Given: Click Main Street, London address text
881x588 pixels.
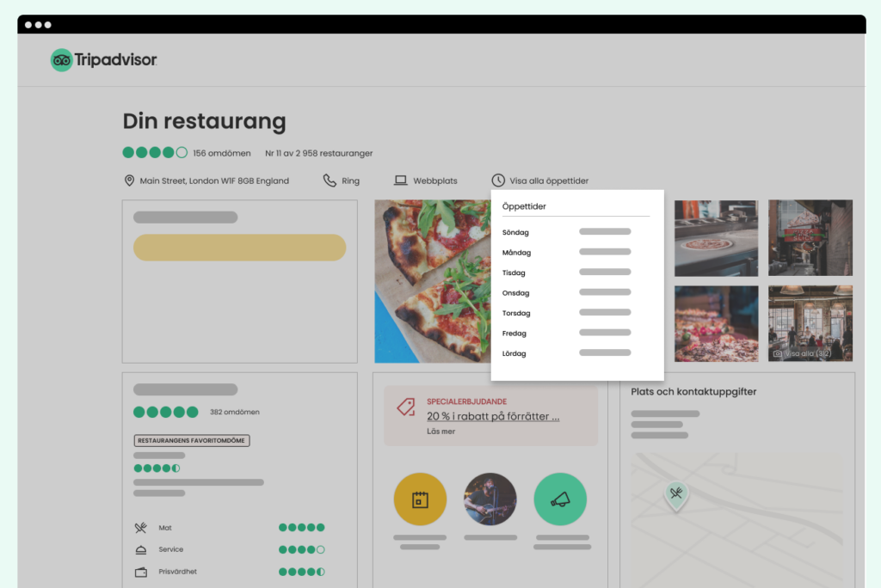Looking at the screenshot, I should coord(214,181).
